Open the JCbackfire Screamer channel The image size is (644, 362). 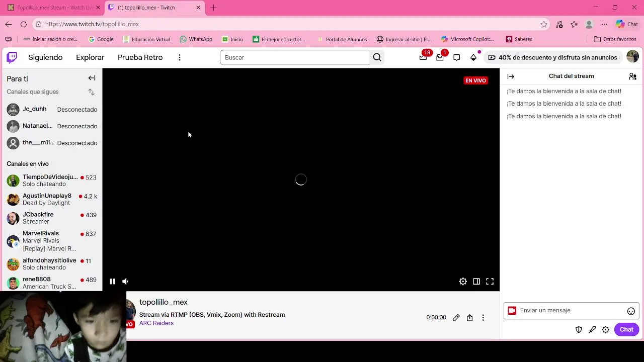pyautogui.click(x=51, y=218)
